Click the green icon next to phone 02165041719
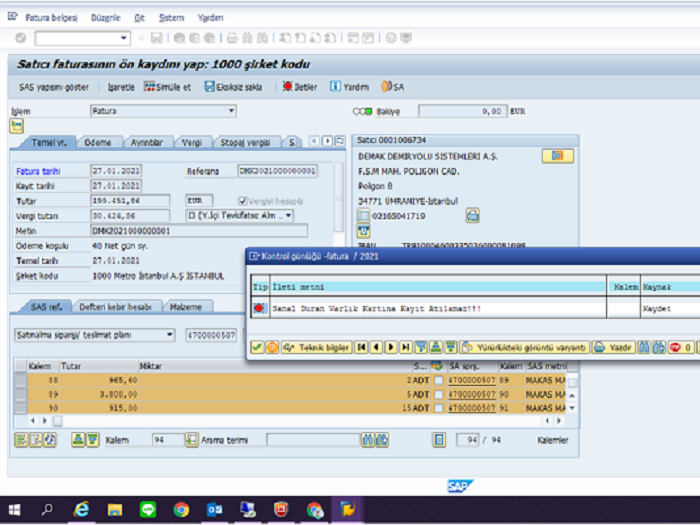Image resolution: width=700 pixels, height=525 pixels. [x=473, y=216]
